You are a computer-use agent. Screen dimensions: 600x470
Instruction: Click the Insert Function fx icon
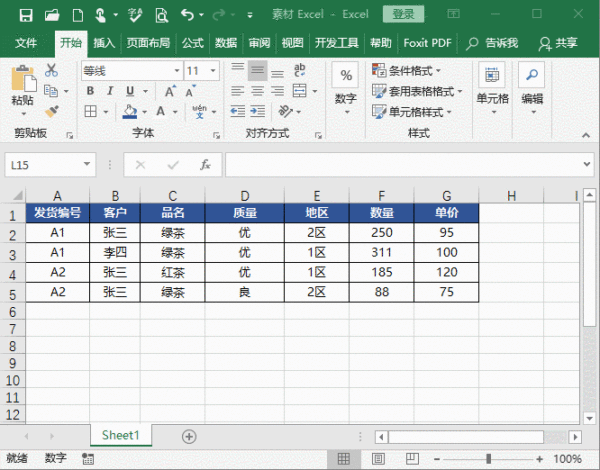[x=205, y=165]
